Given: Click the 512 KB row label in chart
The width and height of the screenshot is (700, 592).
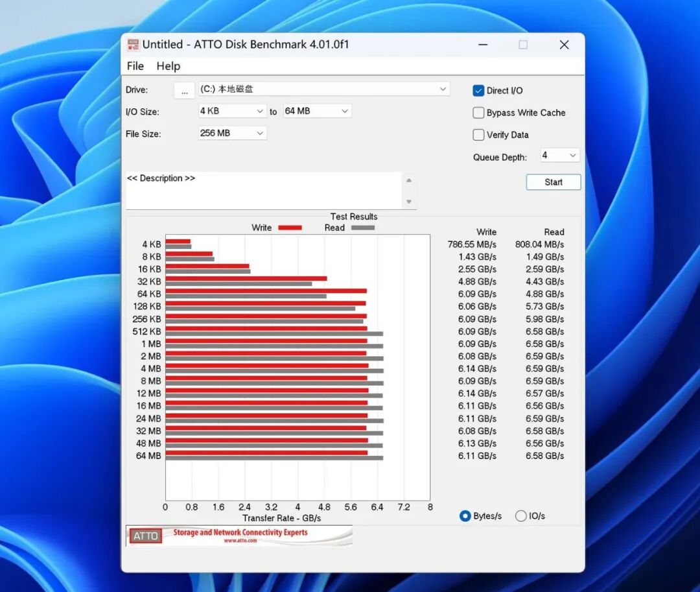Looking at the screenshot, I should click(146, 332).
